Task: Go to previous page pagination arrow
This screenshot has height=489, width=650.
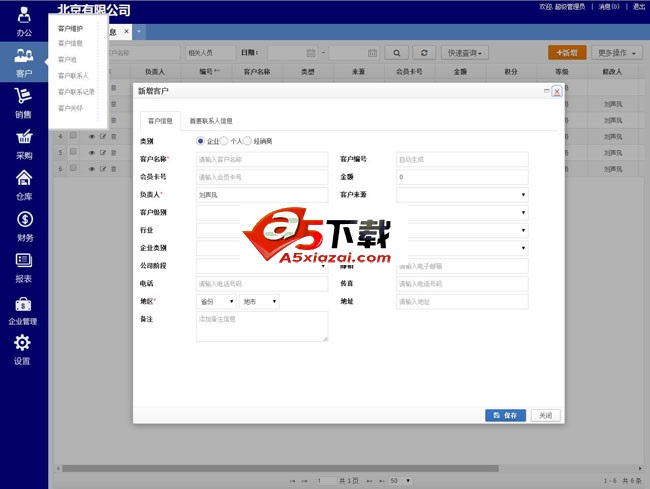Action: point(304,481)
